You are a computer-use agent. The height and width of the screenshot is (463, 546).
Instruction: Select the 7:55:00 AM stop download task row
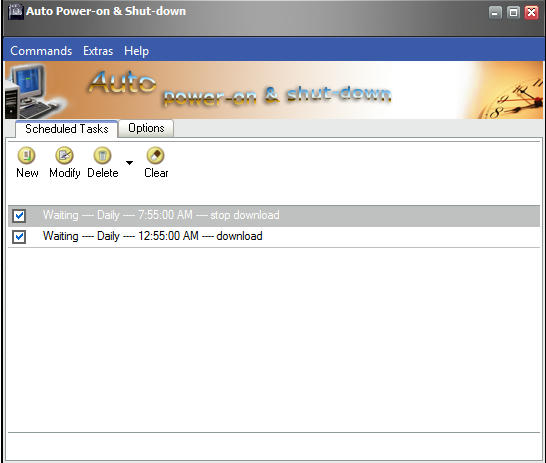pyautogui.click(x=274, y=216)
